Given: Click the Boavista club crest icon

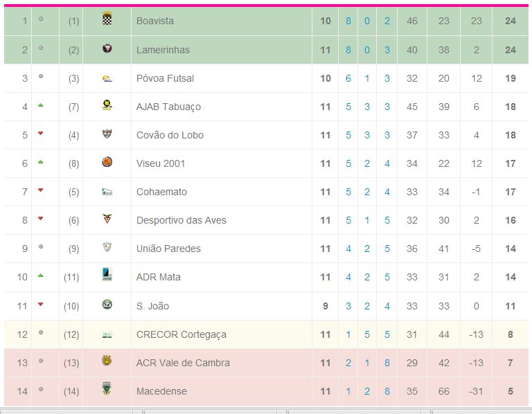Looking at the screenshot, I should tap(107, 20).
